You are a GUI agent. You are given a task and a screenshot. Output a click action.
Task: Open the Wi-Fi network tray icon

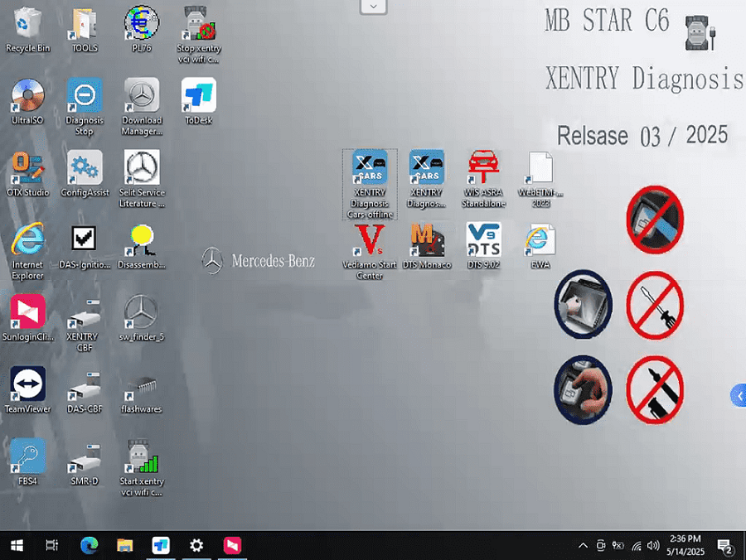(636, 546)
